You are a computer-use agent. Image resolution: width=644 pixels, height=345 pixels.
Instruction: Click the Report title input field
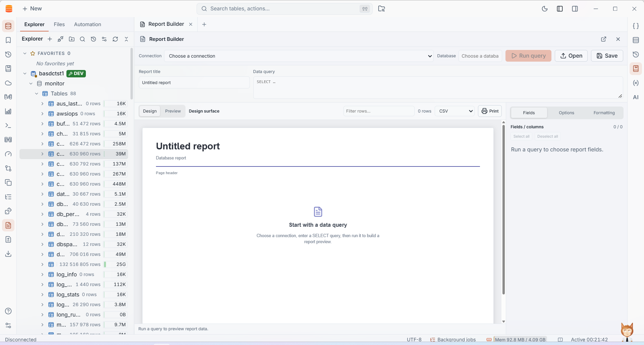[194, 83]
